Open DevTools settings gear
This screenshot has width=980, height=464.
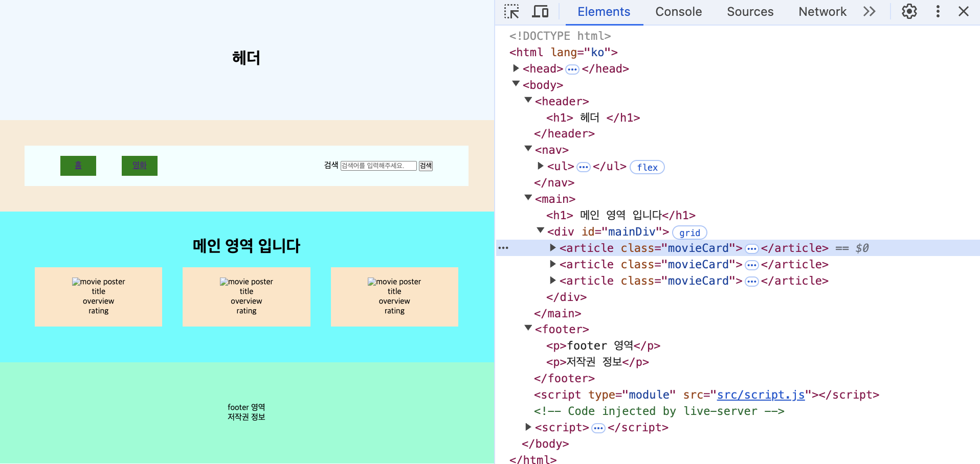[x=909, y=11]
